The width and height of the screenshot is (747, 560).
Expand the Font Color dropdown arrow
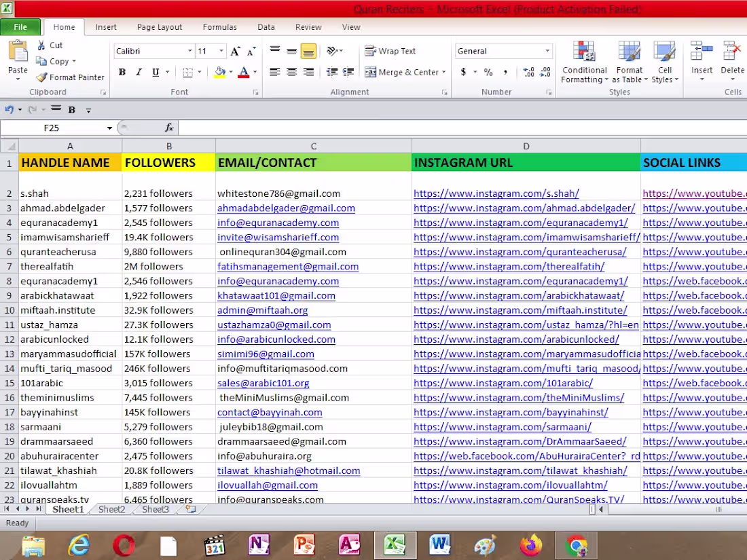pyautogui.click(x=255, y=72)
